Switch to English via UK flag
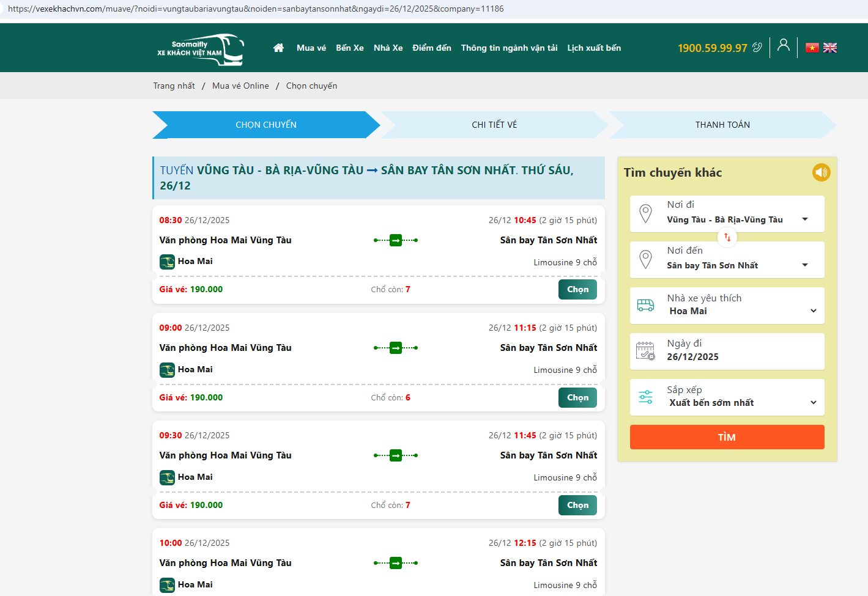The height and width of the screenshot is (596, 868). (830, 48)
